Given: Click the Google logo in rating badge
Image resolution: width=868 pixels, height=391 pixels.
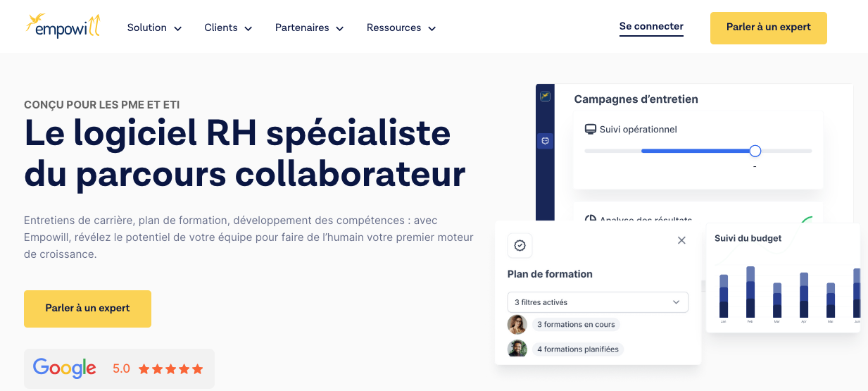Looking at the screenshot, I should point(65,368).
